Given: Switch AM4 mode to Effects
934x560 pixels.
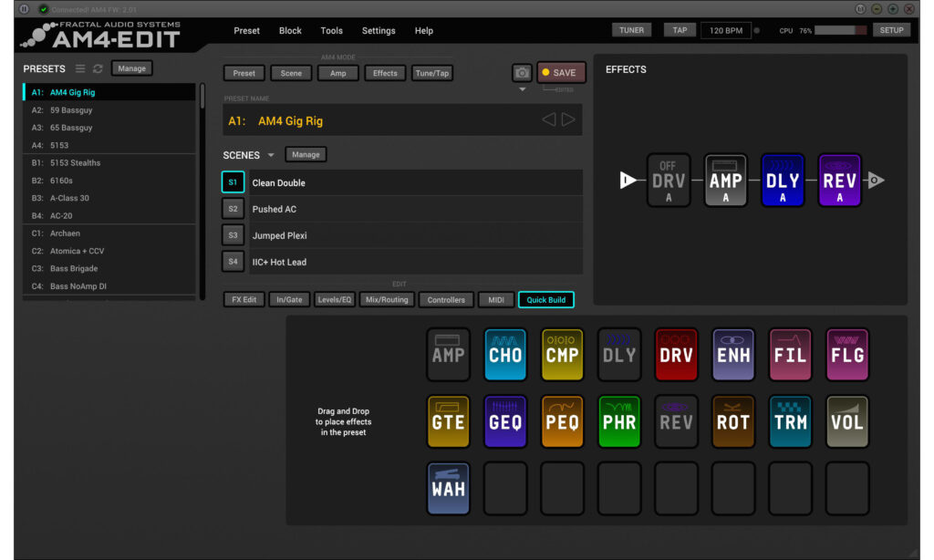Looking at the screenshot, I should (385, 73).
